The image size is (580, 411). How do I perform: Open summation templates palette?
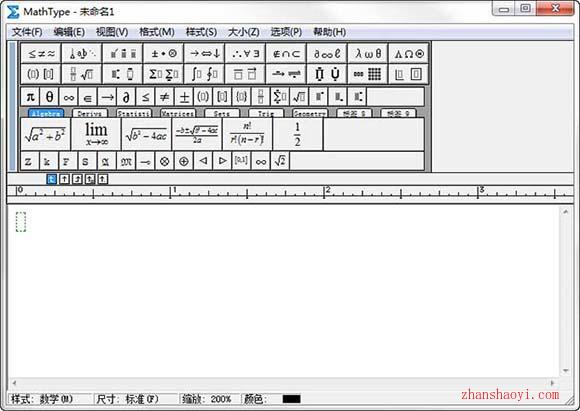tap(163, 74)
